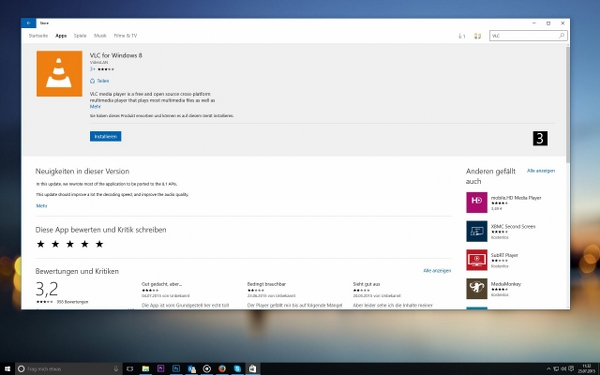The height and width of the screenshot is (375, 600).
Task: Rate the app three stars
Action: (70, 244)
